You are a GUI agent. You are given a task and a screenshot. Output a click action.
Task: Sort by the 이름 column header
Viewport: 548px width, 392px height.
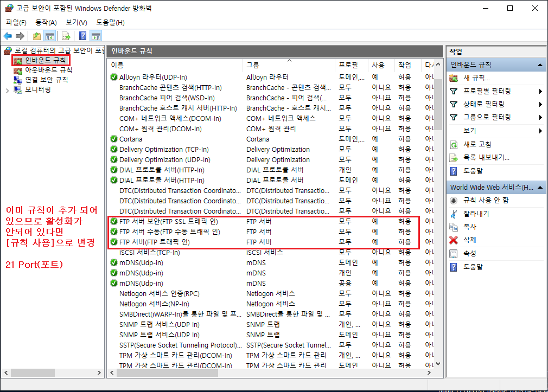[x=175, y=65]
